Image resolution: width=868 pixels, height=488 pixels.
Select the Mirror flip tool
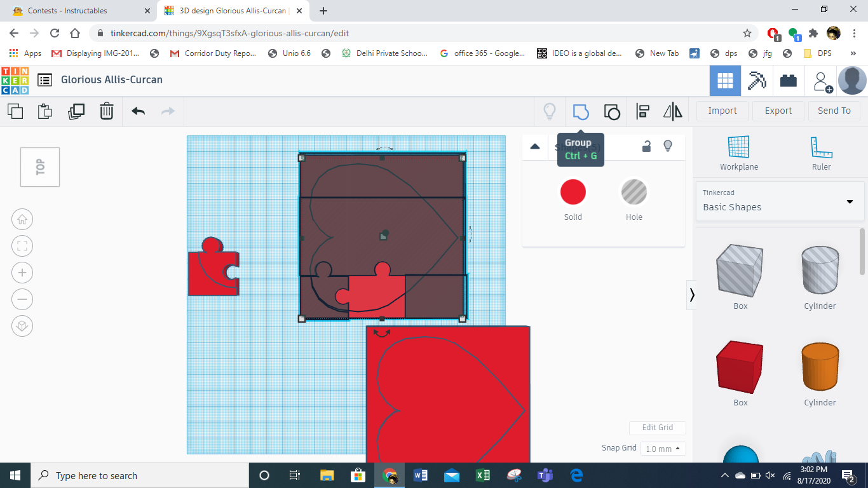[x=673, y=112]
